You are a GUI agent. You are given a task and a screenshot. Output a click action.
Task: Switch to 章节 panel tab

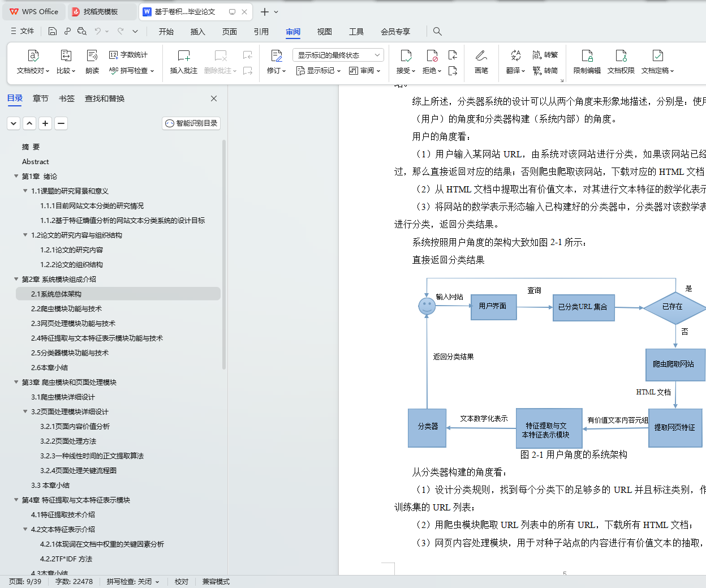pos(41,98)
